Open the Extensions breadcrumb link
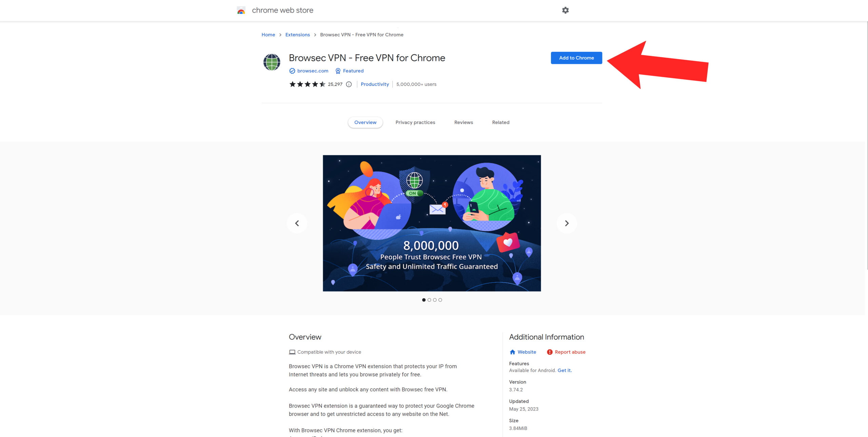This screenshot has width=868, height=437. (x=297, y=35)
